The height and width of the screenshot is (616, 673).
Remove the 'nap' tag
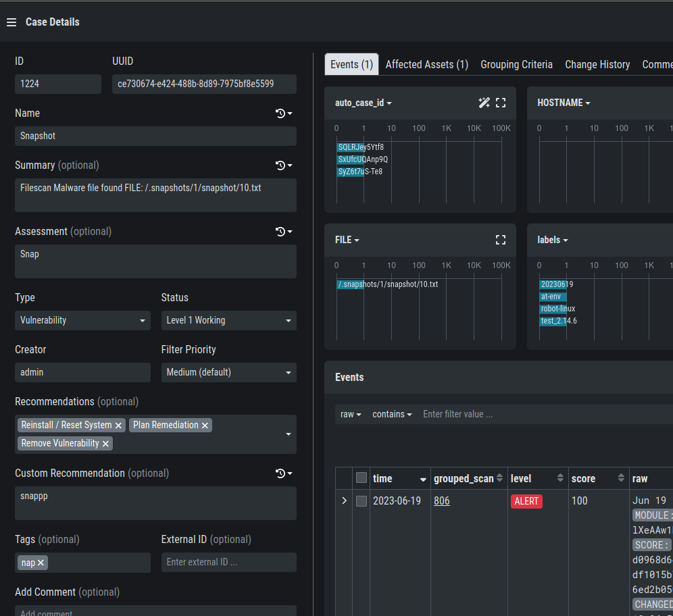click(41, 563)
